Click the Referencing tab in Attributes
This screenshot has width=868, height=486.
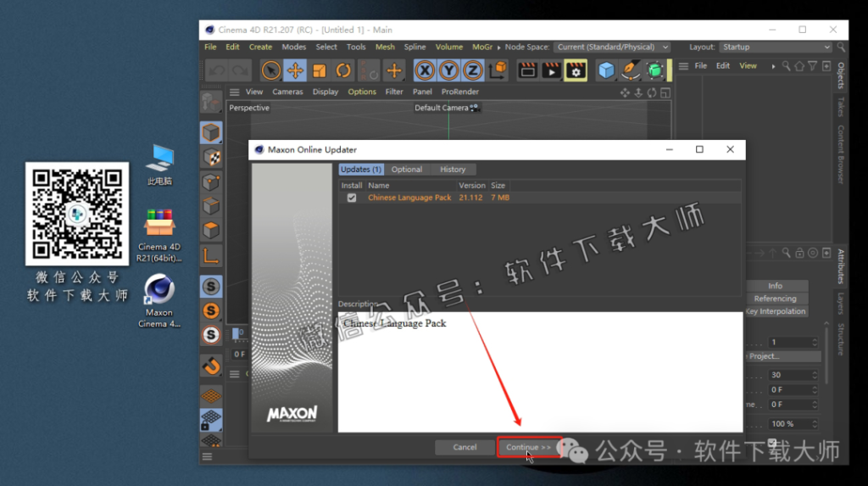775,299
